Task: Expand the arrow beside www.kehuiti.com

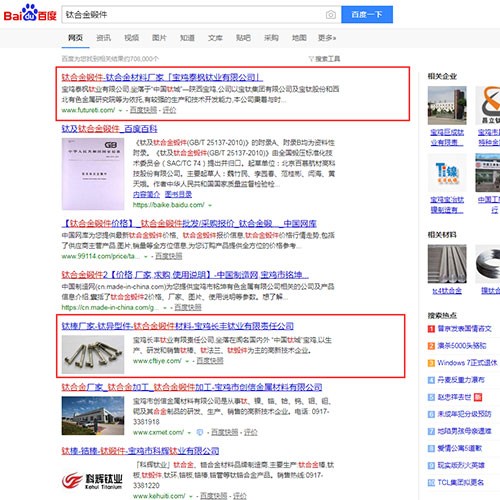Action: click(x=191, y=496)
